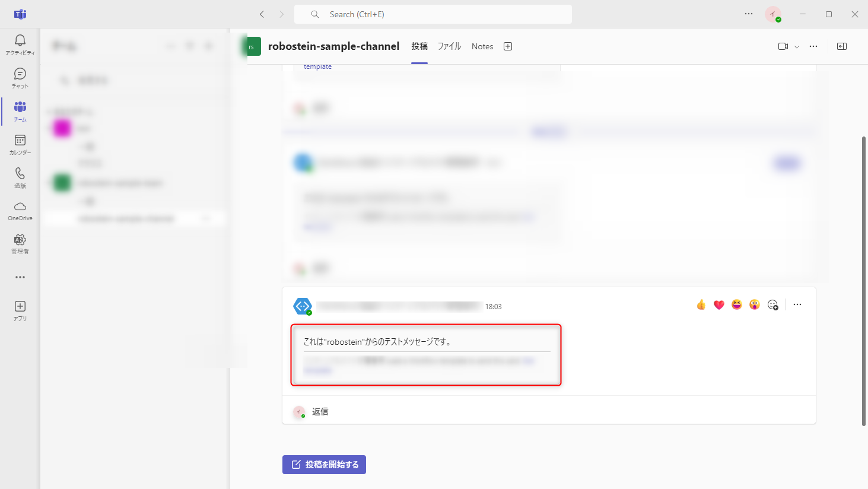Screen dimensions: 868x489
Task: Click the robostein test message text
Action: point(377,342)
